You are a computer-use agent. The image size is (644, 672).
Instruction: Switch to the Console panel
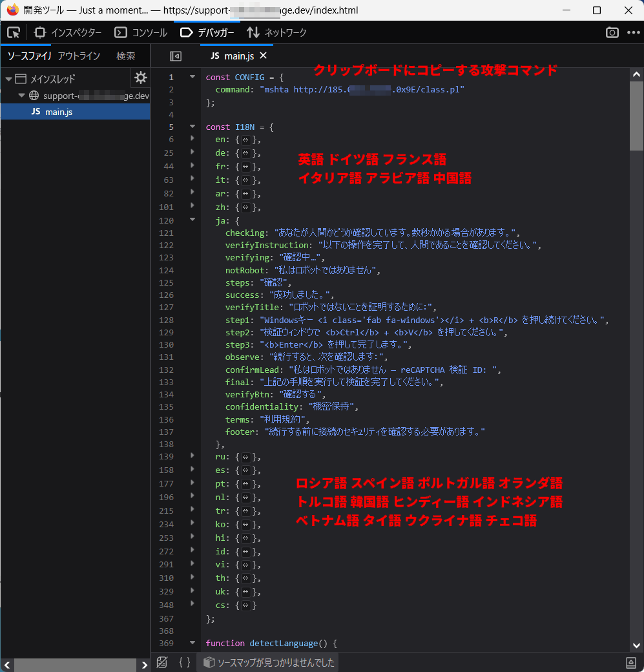141,32
